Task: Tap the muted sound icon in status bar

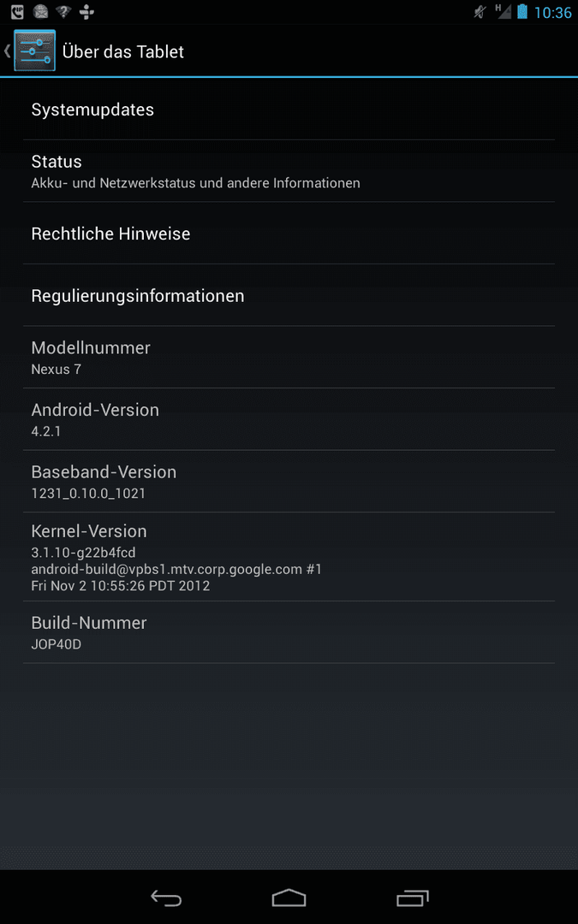Action: (480, 12)
